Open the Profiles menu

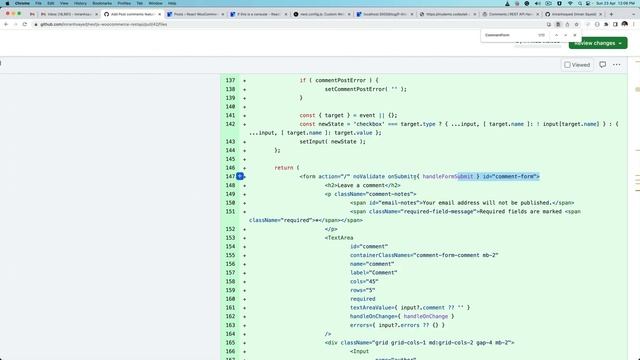point(124,3)
